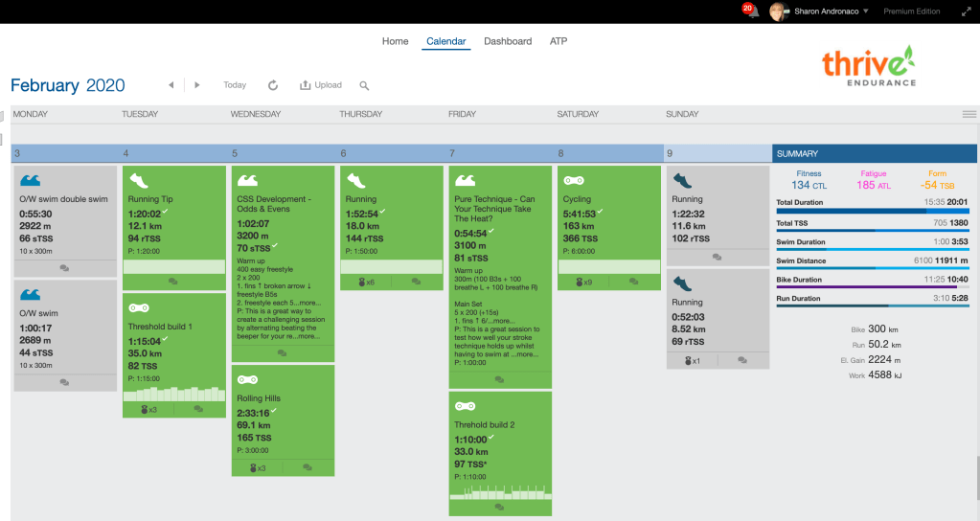
Task: Open the notifications bell with 20 badge
Action: 752,11
